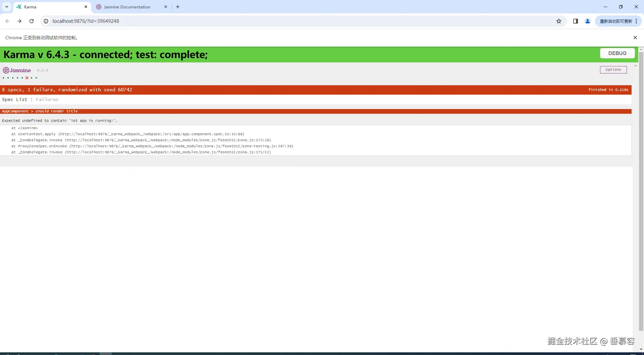Minimize the Chrome window
Viewport: 644px width, 355px height.
tap(605, 7)
